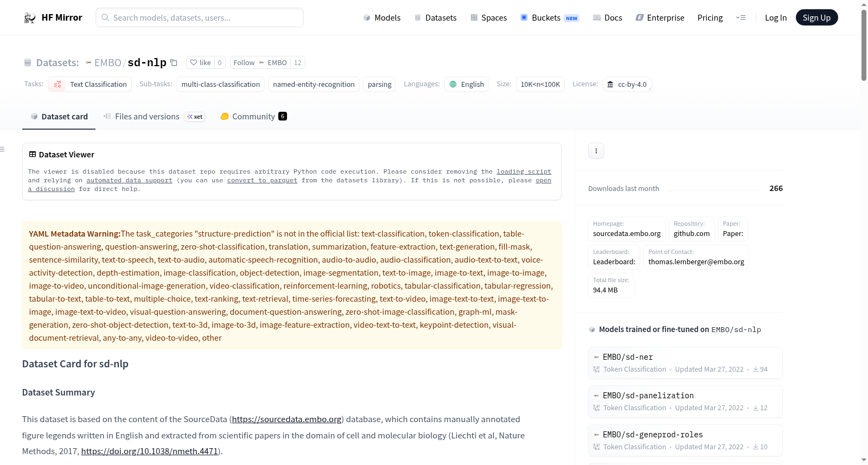
Task: Click the Dataset Viewer table icon
Action: [x=33, y=155]
